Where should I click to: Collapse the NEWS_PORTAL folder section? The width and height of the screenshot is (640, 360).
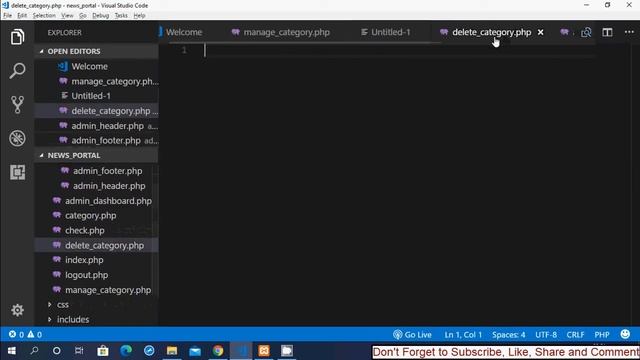click(x=73, y=156)
